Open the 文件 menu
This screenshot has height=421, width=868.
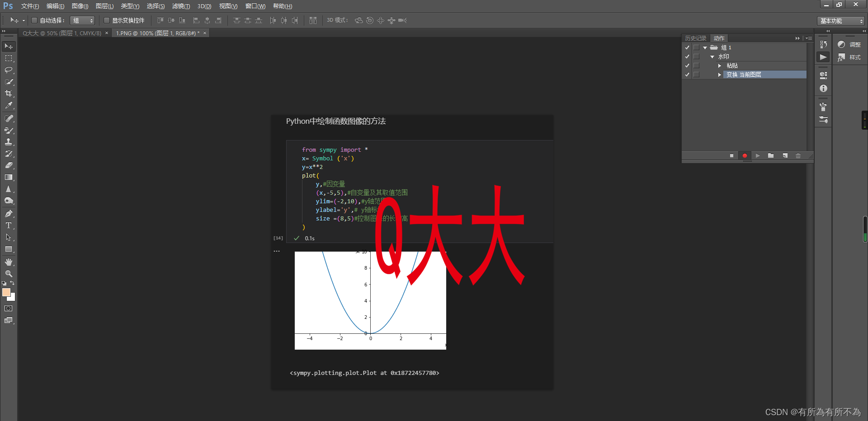[x=30, y=6]
